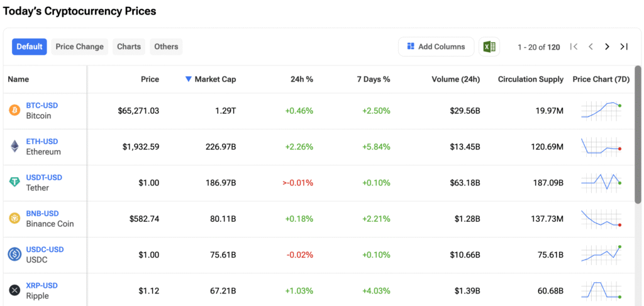The height and width of the screenshot is (306, 644).
Task: Click the Ethereum diamond logo icon
Action: click(15, 146)
